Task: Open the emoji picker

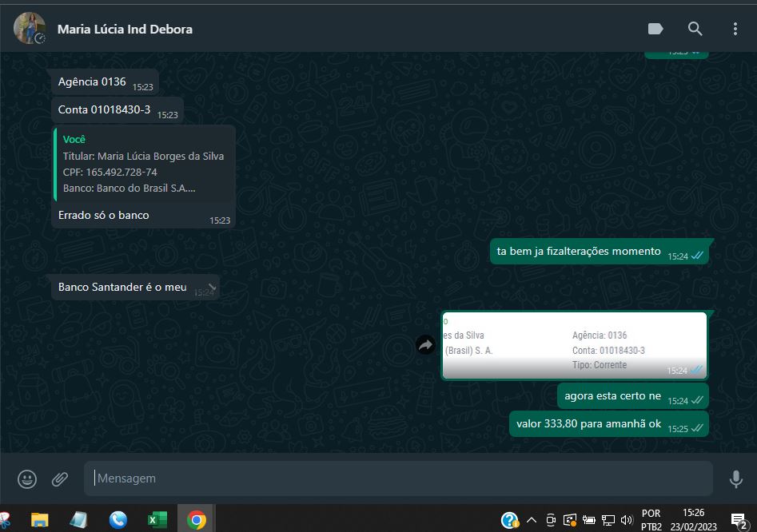Action: click(27, 478)
